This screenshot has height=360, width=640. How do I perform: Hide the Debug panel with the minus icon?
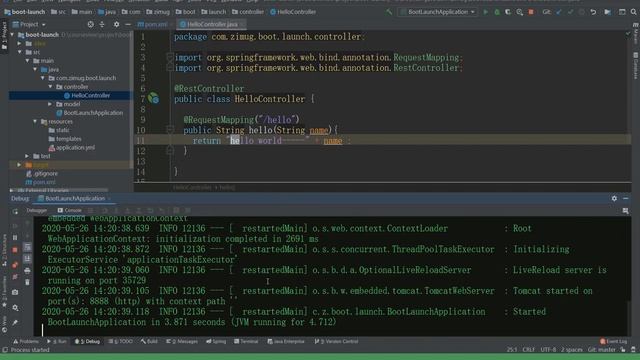click(x=625, y=198)
